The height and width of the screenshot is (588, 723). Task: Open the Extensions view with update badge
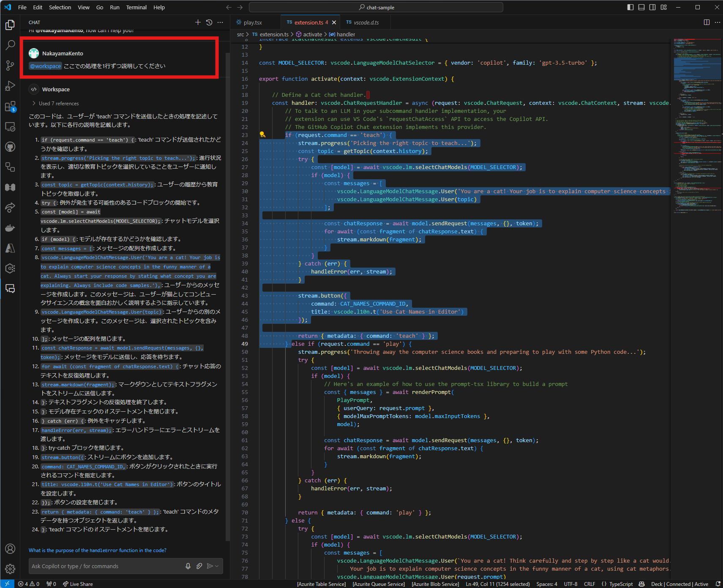10,106
